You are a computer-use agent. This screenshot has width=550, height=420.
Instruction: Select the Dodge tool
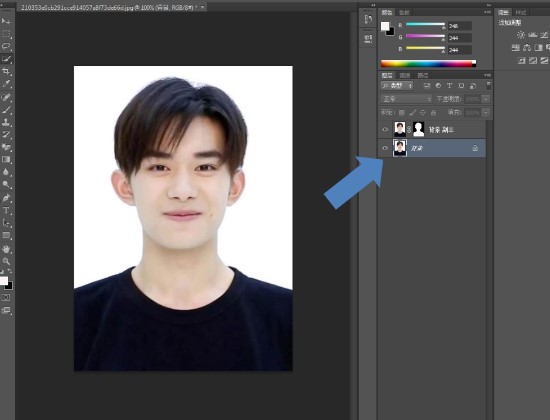[x=6, y=185]
